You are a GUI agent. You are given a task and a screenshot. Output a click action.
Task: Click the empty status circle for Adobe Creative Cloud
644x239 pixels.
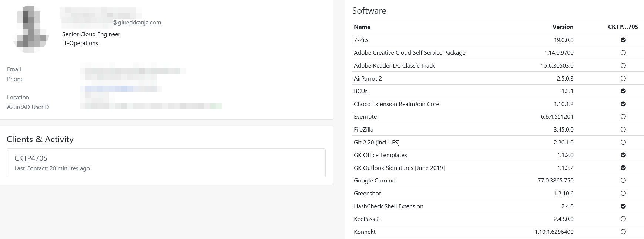pos(623,53)
